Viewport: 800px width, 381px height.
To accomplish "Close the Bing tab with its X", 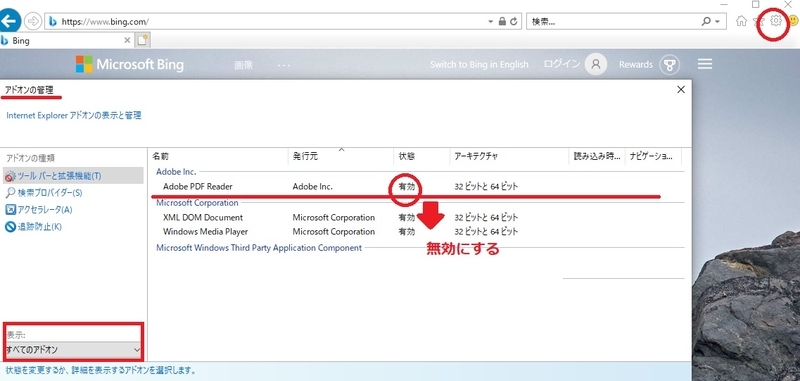I will point(127,40).
